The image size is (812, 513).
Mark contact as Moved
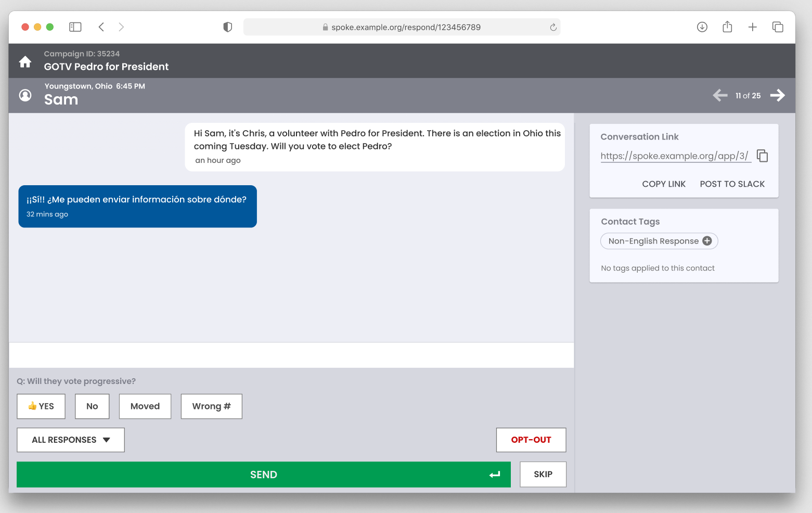pyautogui.click(x=145, y=406)
